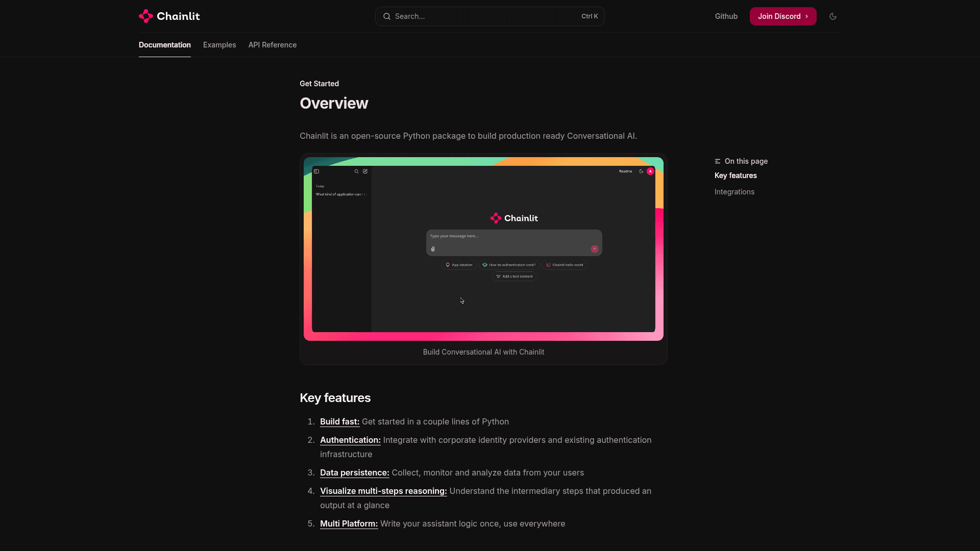Viewport: 980px width, 551px height.
Task: Click the sidebar panel icon in embedded preview
Action: [x=316, y=171]
